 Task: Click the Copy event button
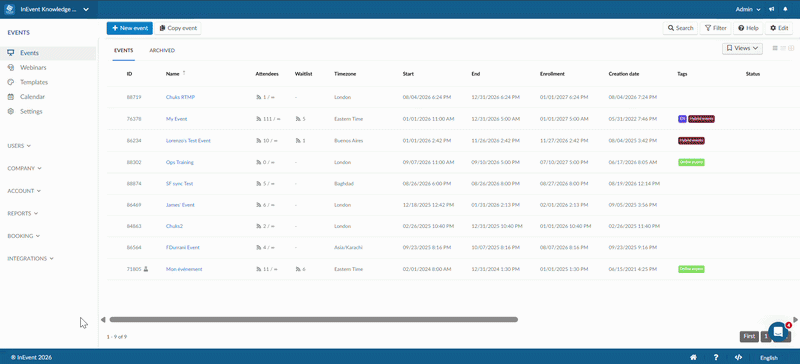pos(178,28)
